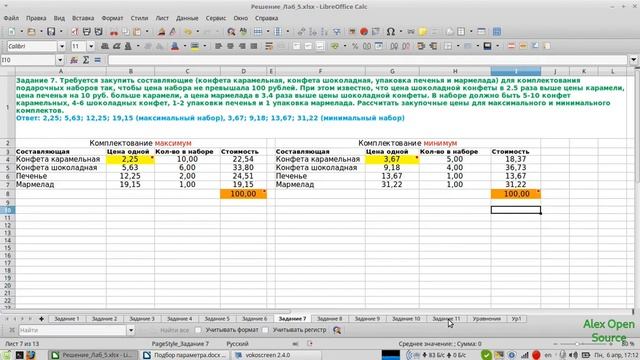Click the AutoFilter funnel icon
The height and width of the screenshot is (360, 640).
coord(337,32)
